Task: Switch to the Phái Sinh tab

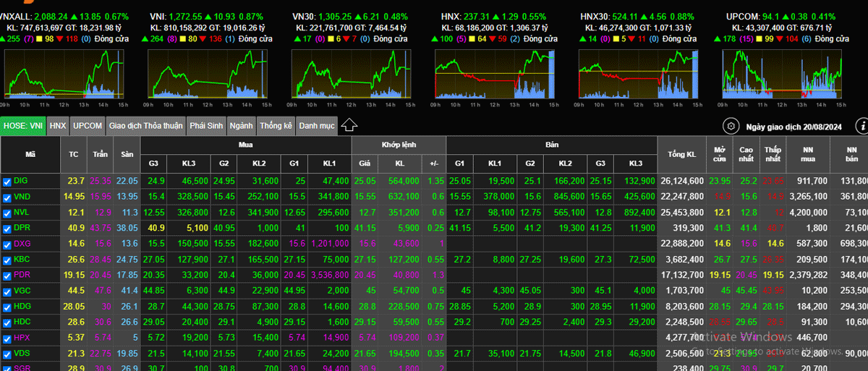Action: tap(206, 126)
